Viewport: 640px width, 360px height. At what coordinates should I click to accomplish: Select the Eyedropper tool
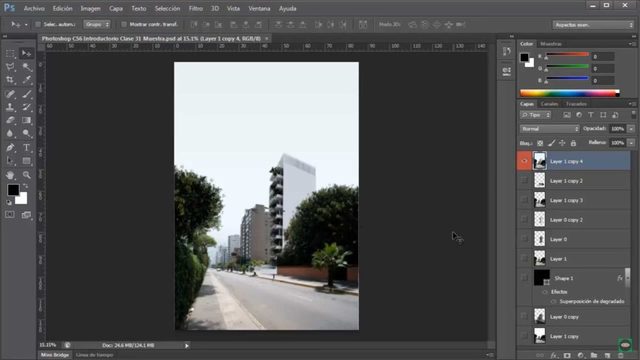pyautogui.click(x=27, y=80)
